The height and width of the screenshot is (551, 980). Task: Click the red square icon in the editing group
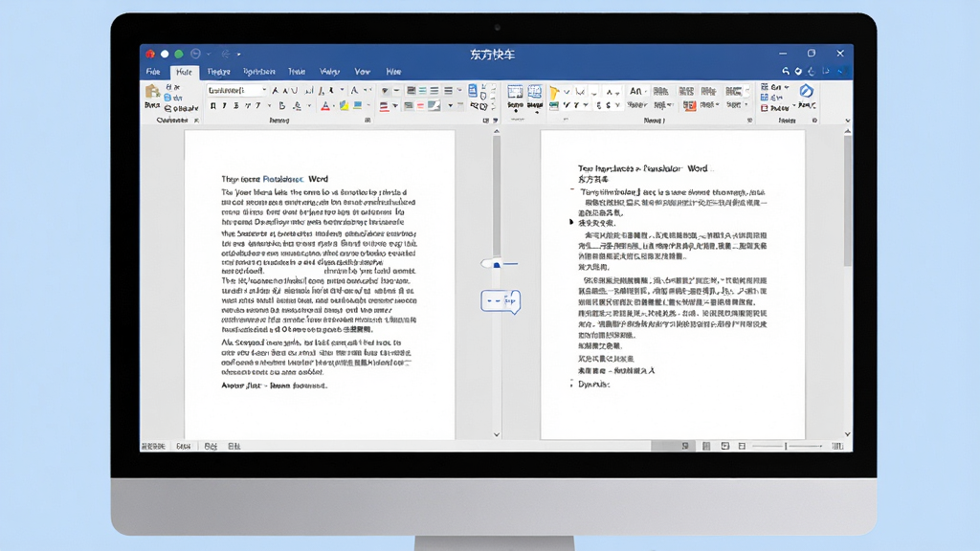point(765,108)
